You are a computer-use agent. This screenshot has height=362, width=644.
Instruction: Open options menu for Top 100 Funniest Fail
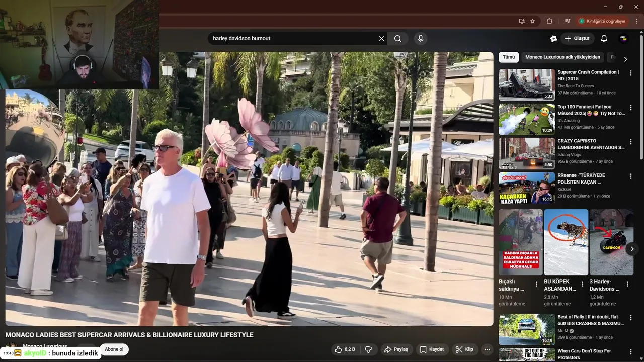pyautogui.click(x=631, y=108)
